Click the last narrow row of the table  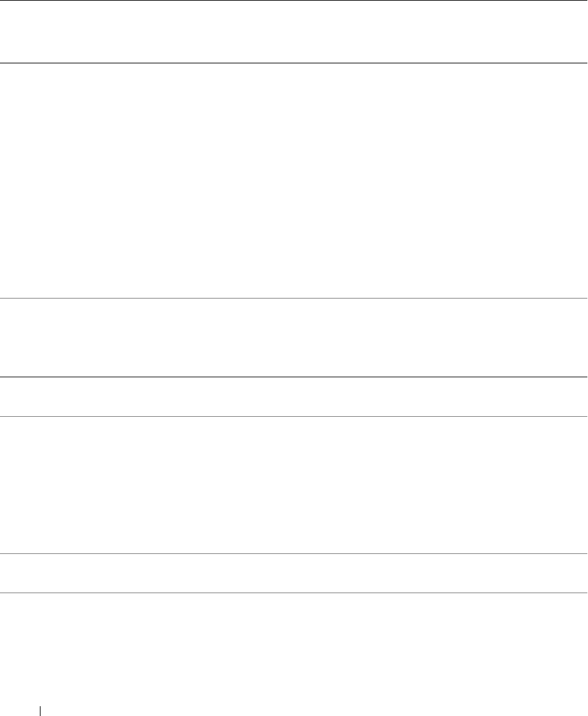pos(294,574)
